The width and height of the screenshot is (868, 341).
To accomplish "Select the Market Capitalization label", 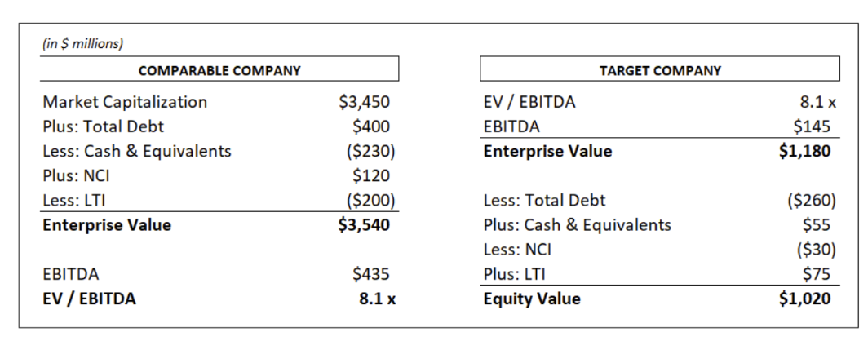I will pyautogui.click(x=125, y=102).
